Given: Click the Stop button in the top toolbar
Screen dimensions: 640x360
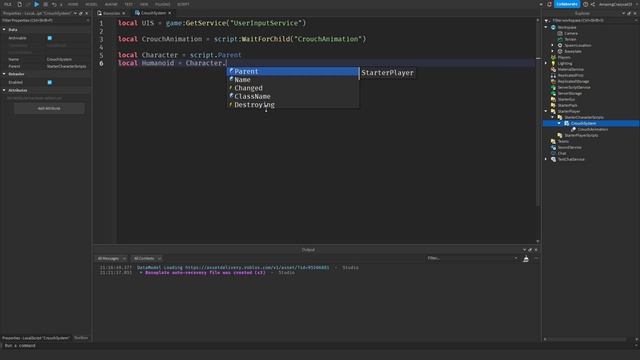Looking at the screenshot, I should (x=45, y=4).
